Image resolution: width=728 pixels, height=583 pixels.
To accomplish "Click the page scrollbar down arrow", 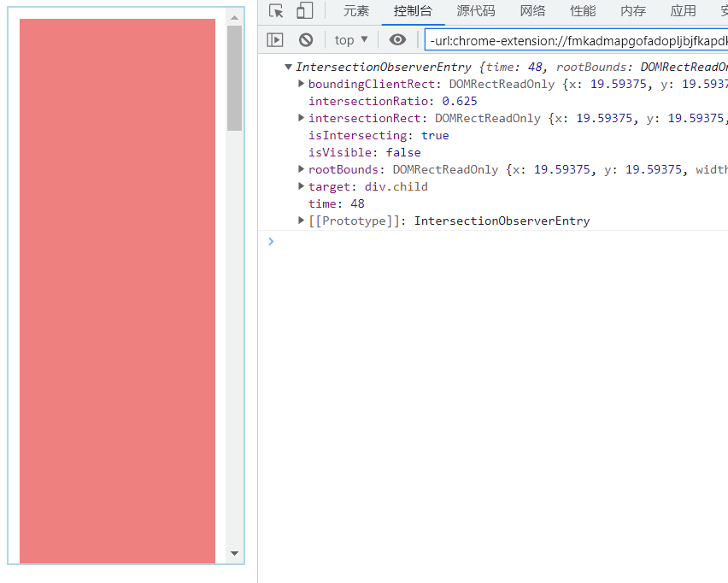I will 234,553.
